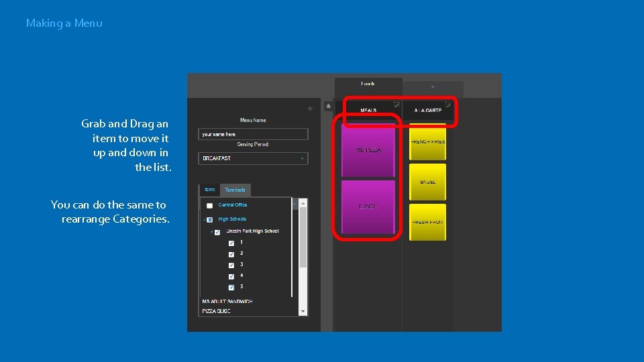Click the small icon left of MEALS

(x=329, y=107)
